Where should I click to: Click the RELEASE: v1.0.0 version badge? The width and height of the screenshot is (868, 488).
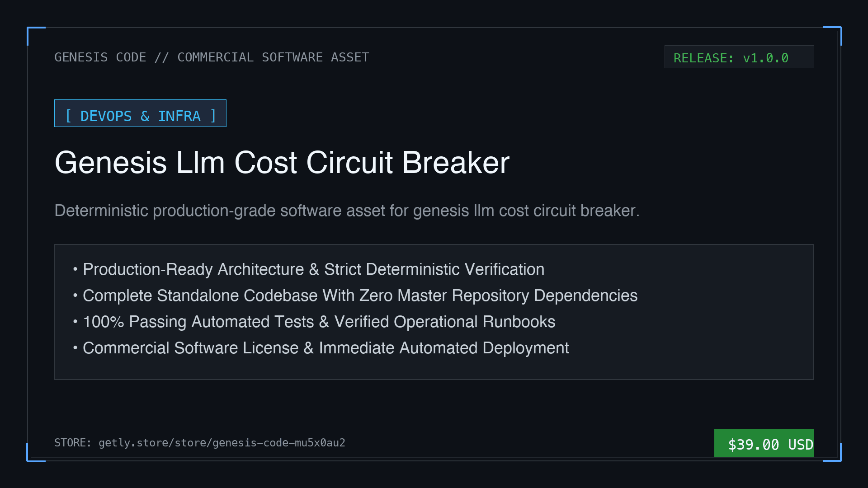[739, 57]
